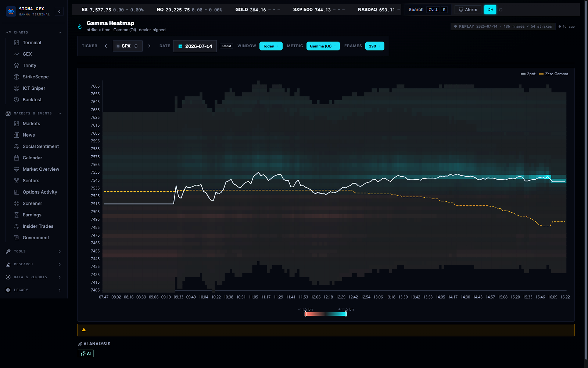Click the REPLAY 2026-07-14 status badge
The width and height of the screenshot is (588, 368).
point(503,26)
